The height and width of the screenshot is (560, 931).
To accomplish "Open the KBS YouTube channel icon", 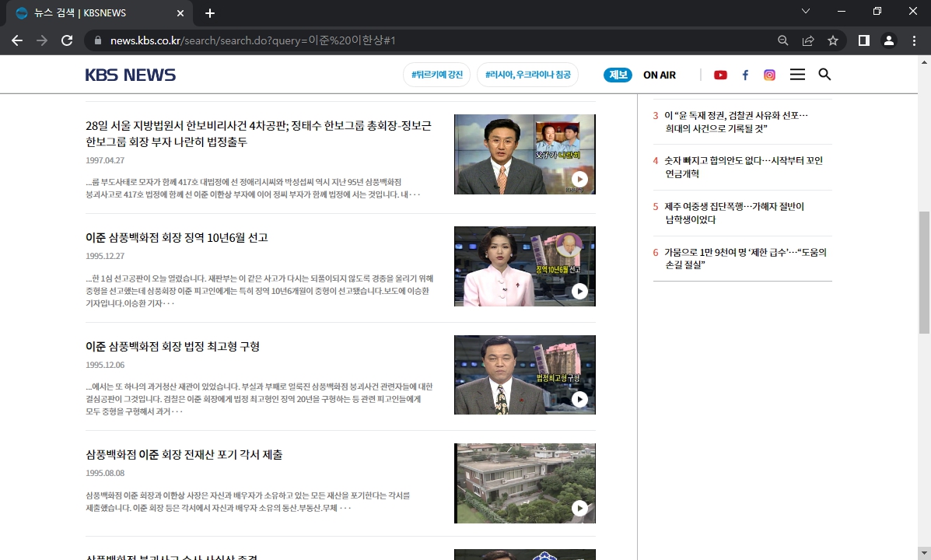I will tap(720, 75).
